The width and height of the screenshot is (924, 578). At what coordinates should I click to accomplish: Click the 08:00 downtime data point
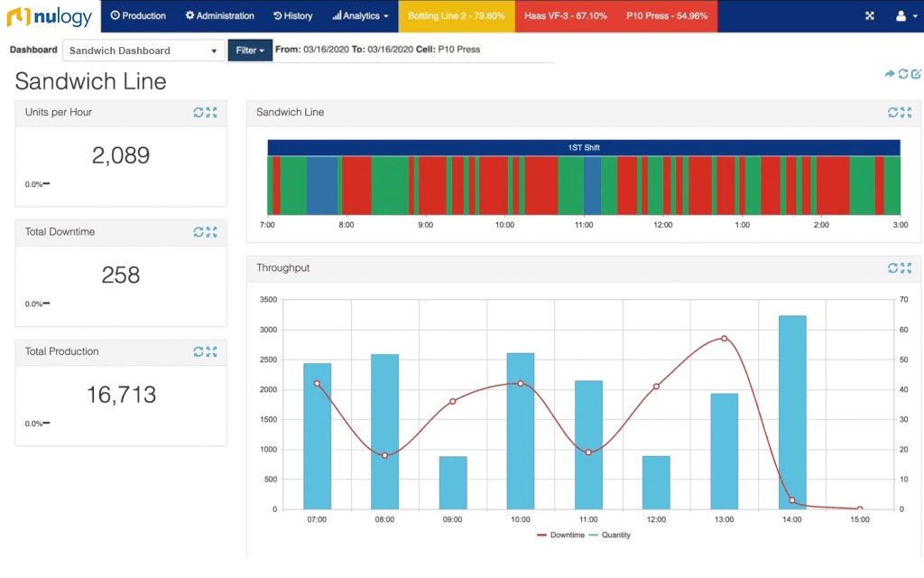384,455
